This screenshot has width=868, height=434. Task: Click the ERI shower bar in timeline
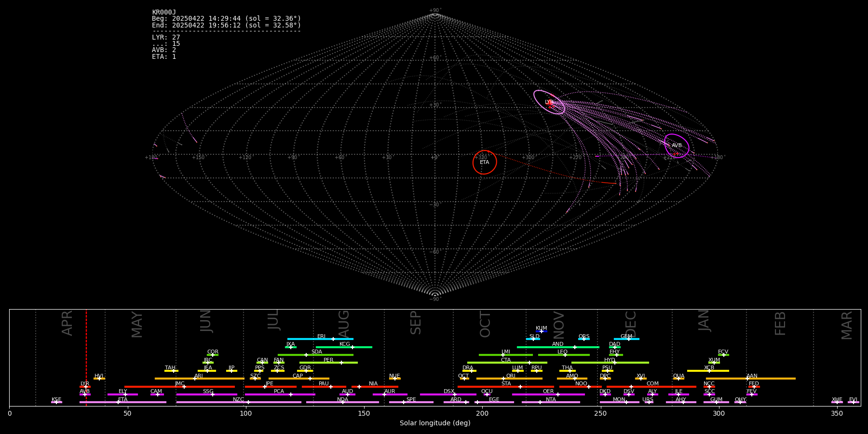pyautogui.click(x=320, y=339)
